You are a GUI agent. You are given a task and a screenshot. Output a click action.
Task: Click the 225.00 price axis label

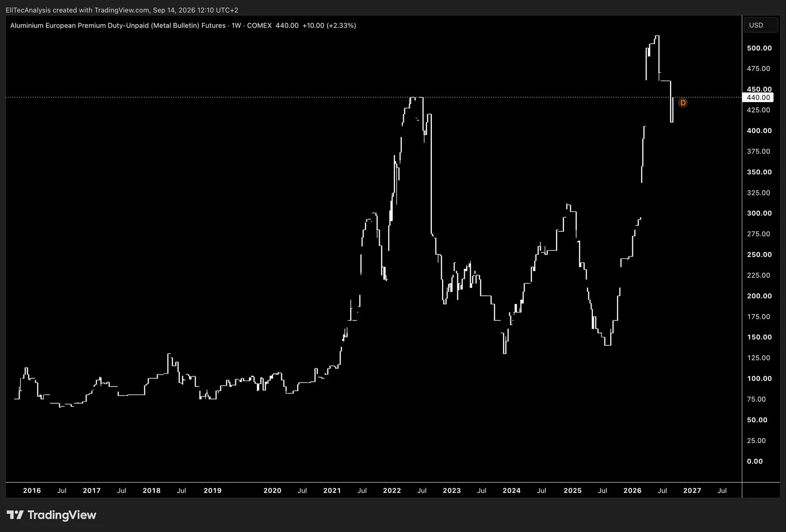click(758, 275)
